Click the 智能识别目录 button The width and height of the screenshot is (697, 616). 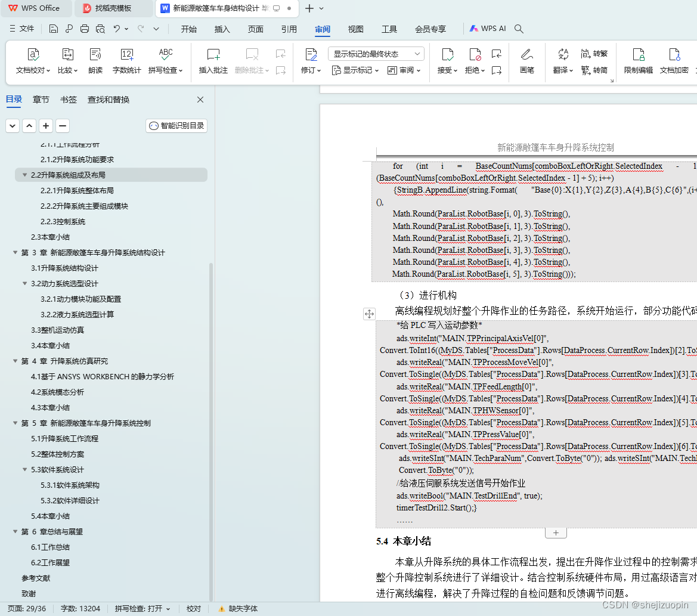(176, 126)
